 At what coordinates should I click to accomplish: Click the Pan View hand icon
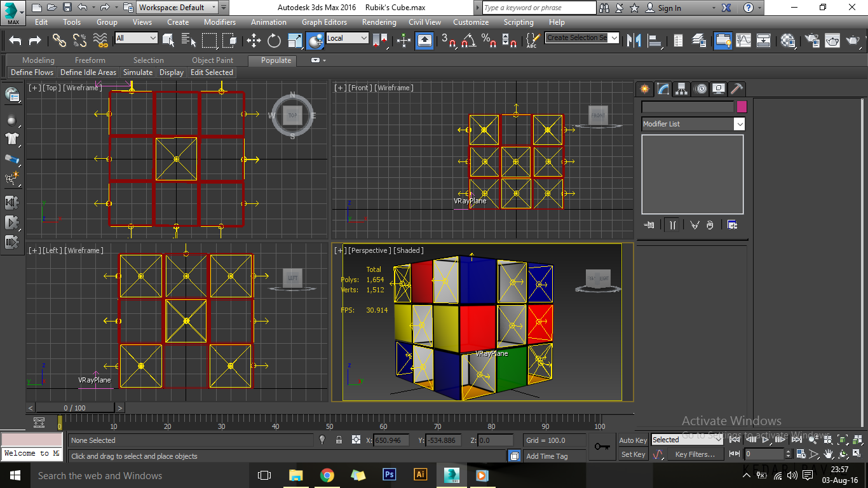829,454
